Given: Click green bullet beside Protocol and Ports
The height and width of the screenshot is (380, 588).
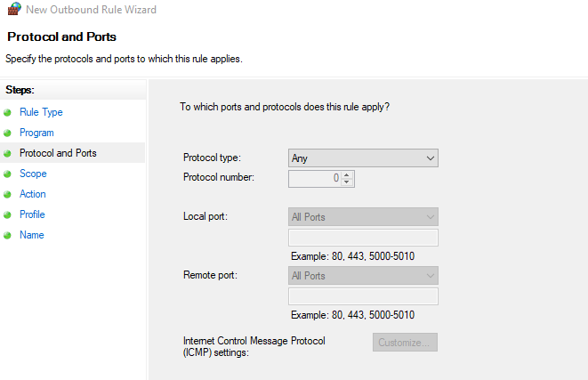Looking at the screenshot, I should (x=8, y=154).
